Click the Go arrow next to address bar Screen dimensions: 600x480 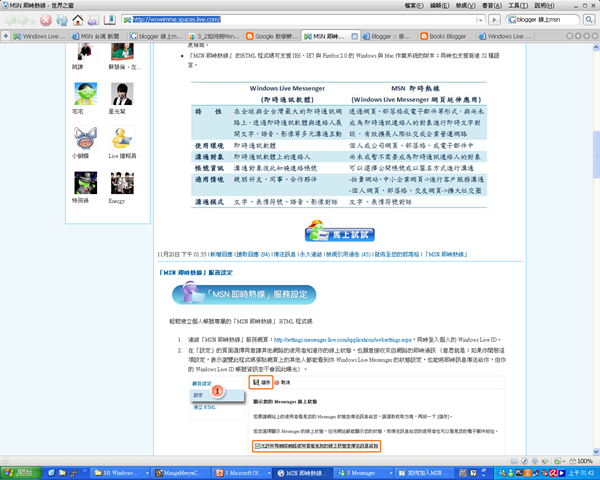click(x=494, y=20)
